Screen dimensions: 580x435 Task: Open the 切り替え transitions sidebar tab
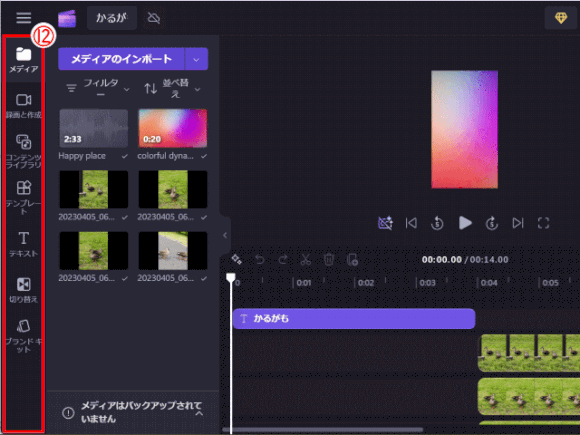pos(24,290)
